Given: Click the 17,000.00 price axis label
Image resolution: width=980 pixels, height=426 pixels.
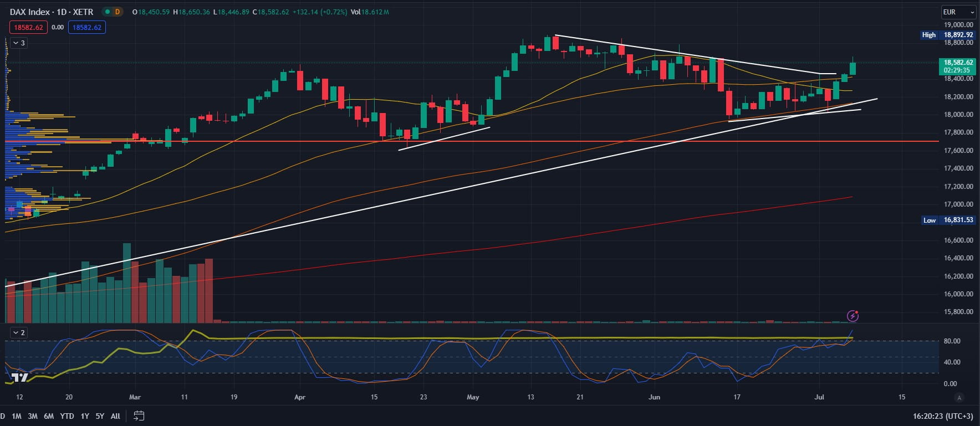Looking at the screenshot, I should click(958, 204).
